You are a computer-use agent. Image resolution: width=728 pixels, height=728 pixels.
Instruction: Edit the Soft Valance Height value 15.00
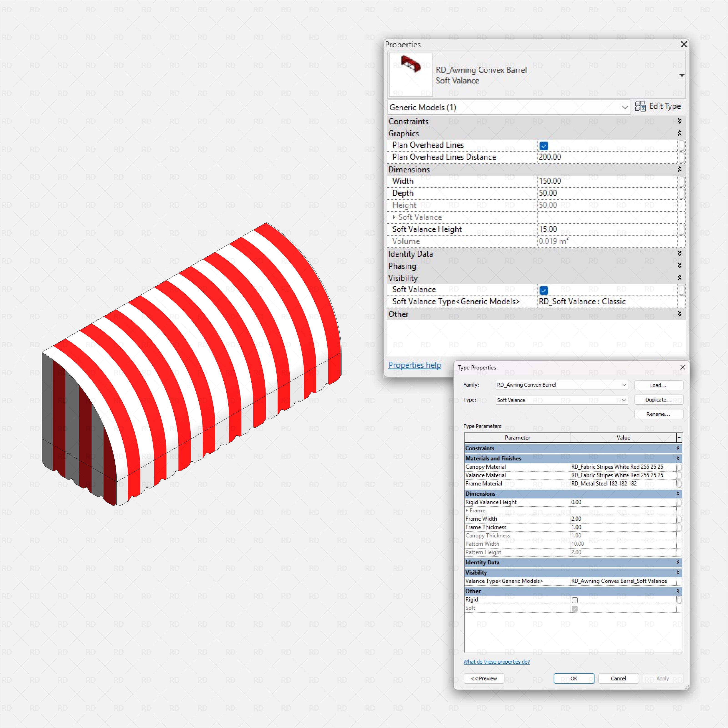607,230
